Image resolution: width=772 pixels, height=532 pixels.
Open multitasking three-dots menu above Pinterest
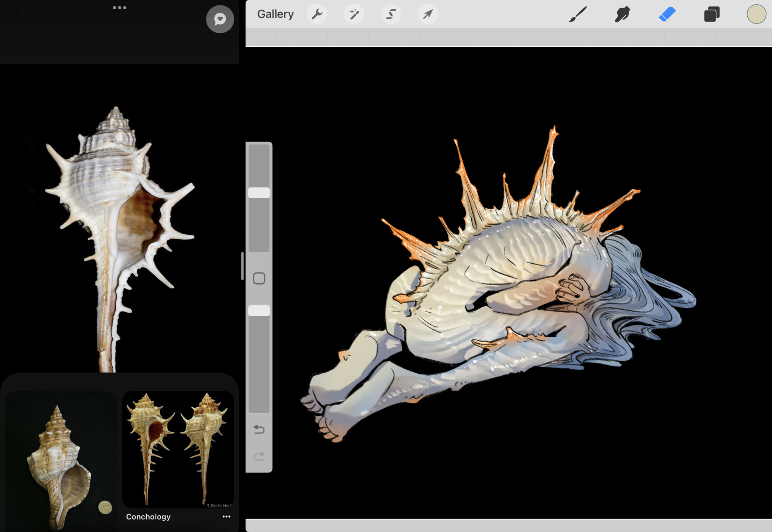click(x=120, y=8)
